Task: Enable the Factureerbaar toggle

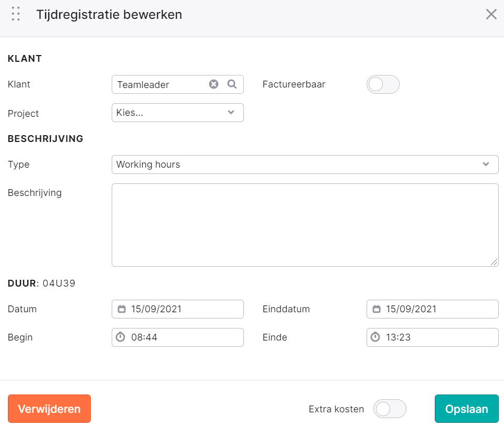Action: [x=383, y=84]
